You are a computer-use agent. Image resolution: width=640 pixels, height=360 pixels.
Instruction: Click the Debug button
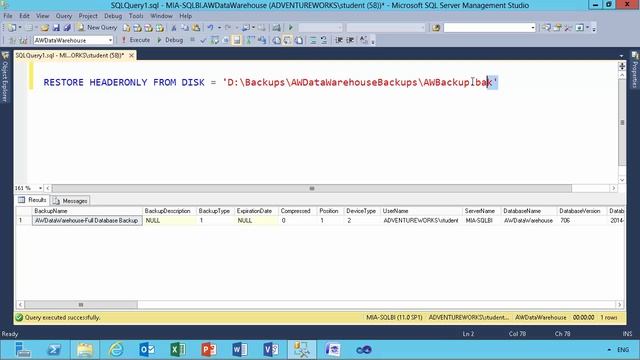(170, 40)
